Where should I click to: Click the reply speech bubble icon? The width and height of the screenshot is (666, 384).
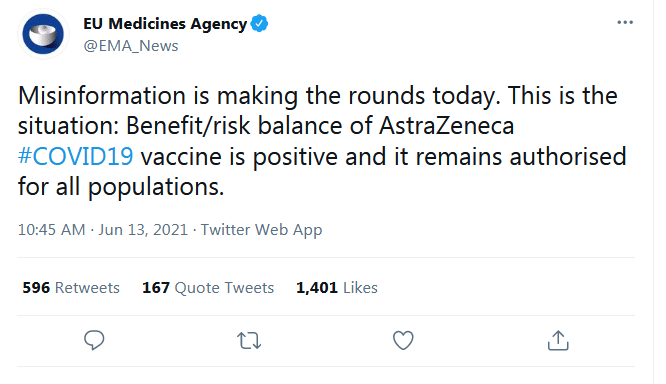pyautogui.click(x=94, y=340)
